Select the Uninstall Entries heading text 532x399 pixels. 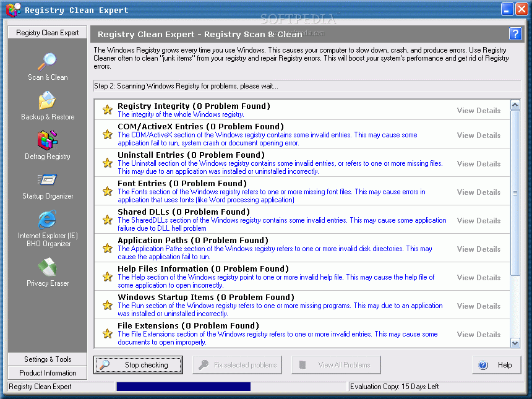(x=191, y=155)
